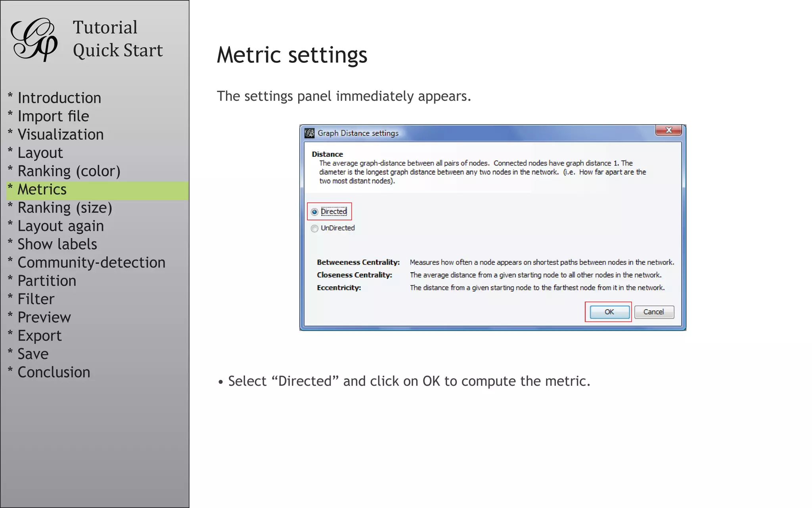Click OK to compute the metric
Screen dimensions: 812x508
click(609, 312)
